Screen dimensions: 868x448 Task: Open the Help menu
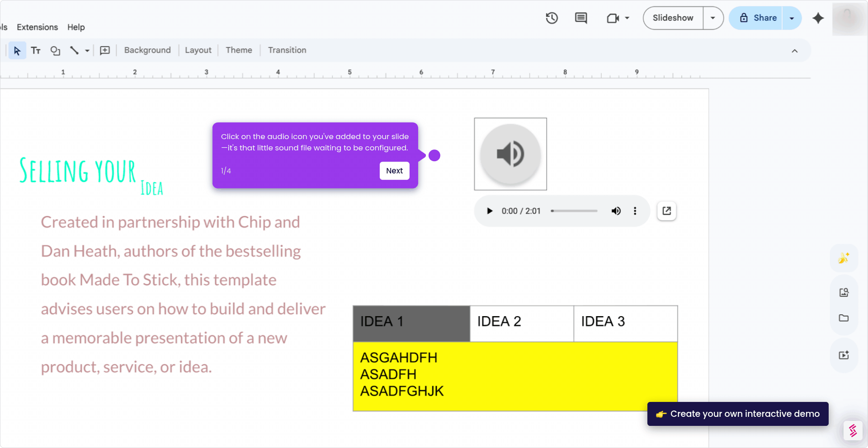(76, 27)
